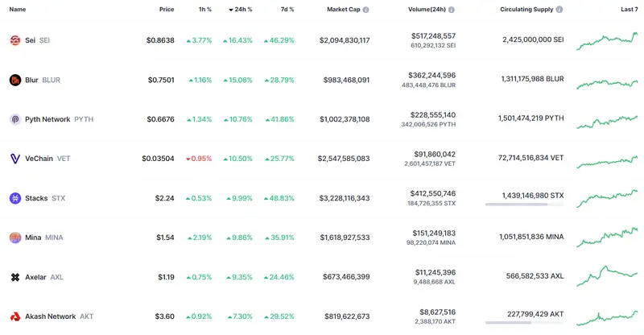This screenshot has height=335, width=644.
Task: Sort by 1h % column header
Action: [205, 10]
